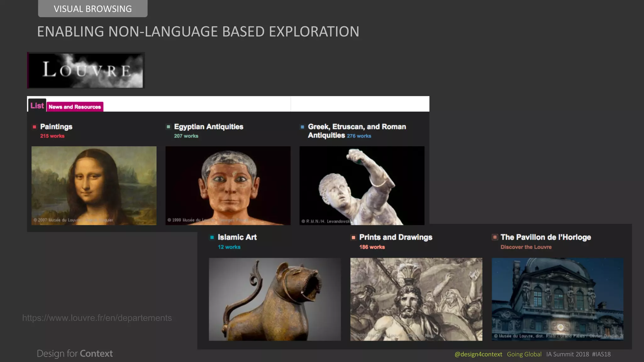Select the 215 works count
This screenshot has width=644, height=362.
click(52, 136)
